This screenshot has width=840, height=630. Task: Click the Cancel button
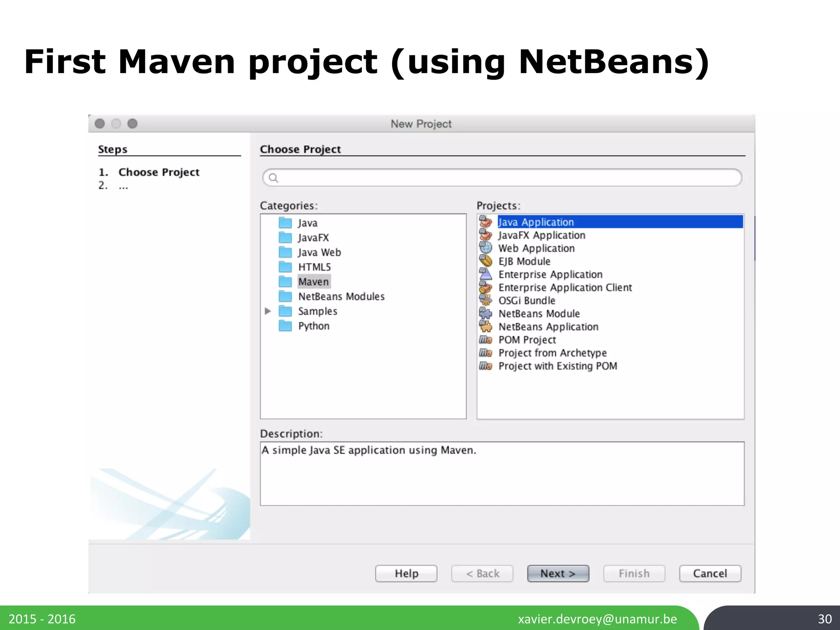[710, 573]
